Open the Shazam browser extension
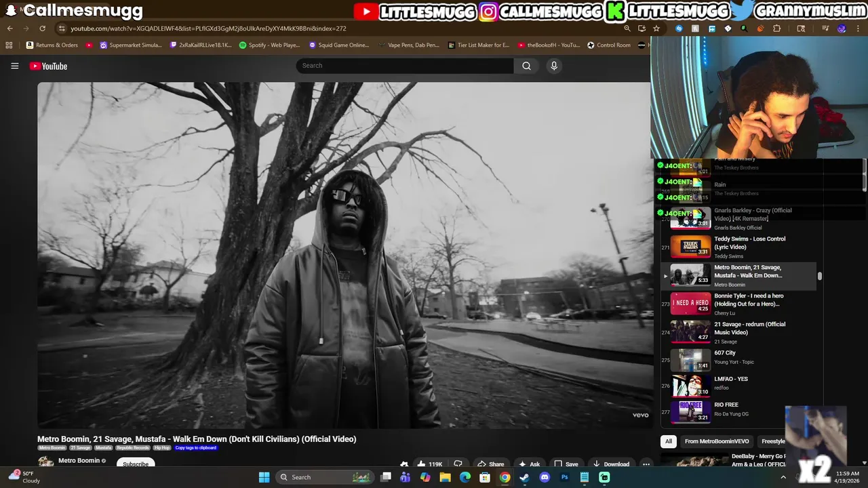 point(679,28)
